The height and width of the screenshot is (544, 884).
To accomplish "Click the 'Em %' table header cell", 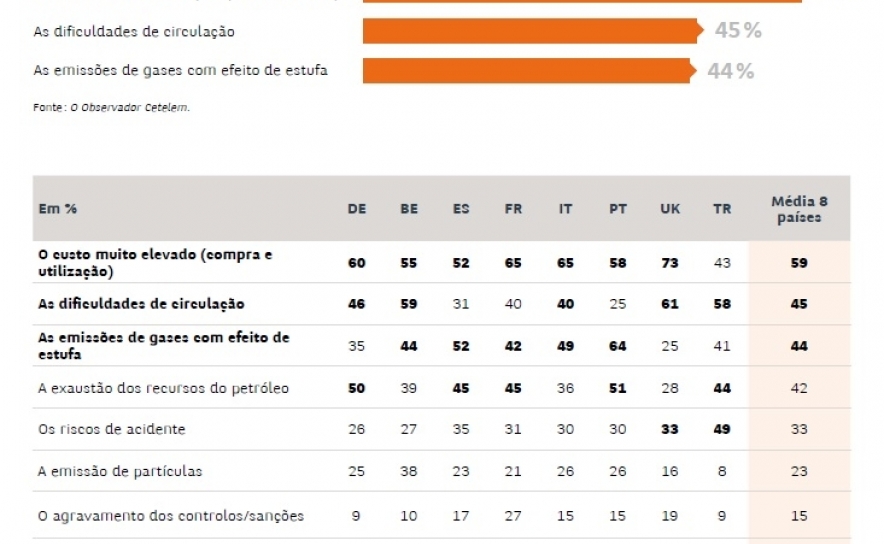I will 58,209.
